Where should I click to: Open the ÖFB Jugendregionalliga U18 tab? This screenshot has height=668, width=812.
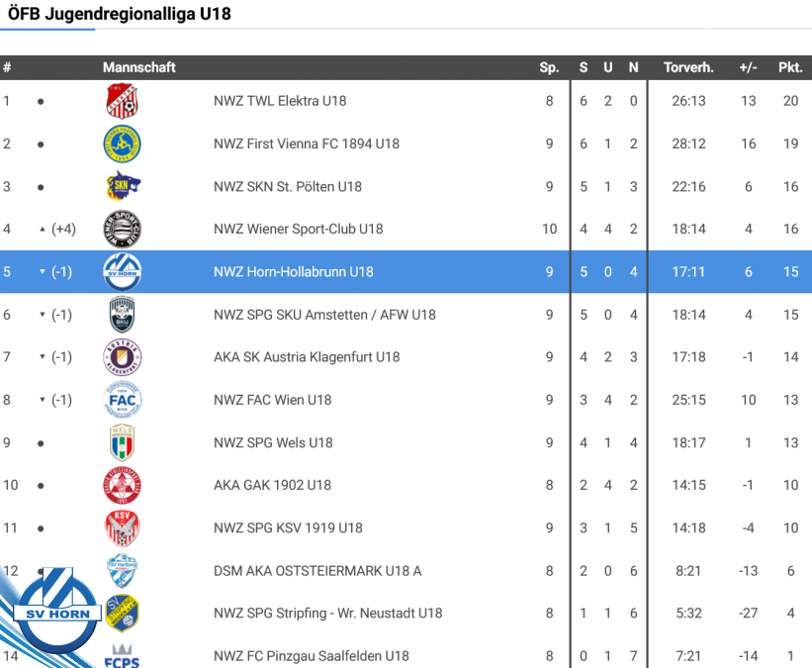click(x=119, y=15)
